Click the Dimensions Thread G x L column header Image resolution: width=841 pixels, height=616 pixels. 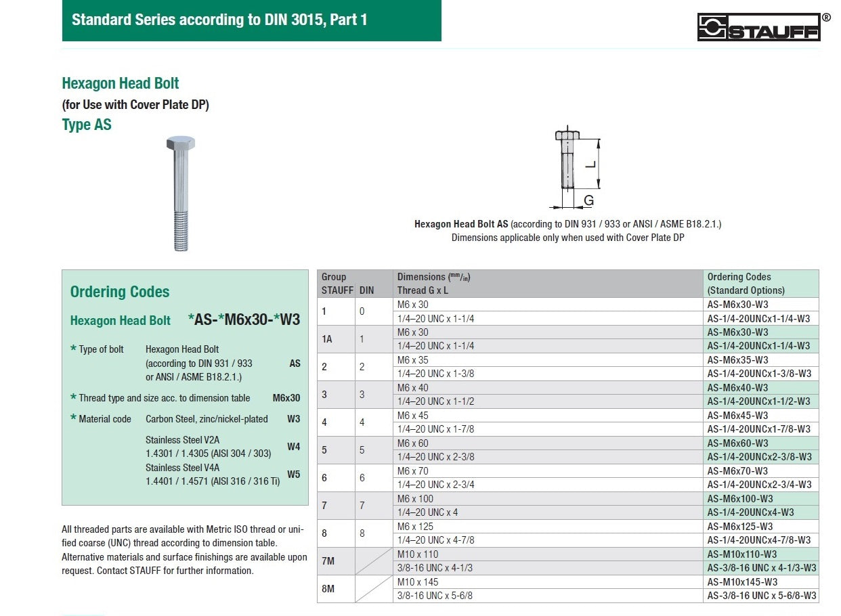click(x=433, y=284)
